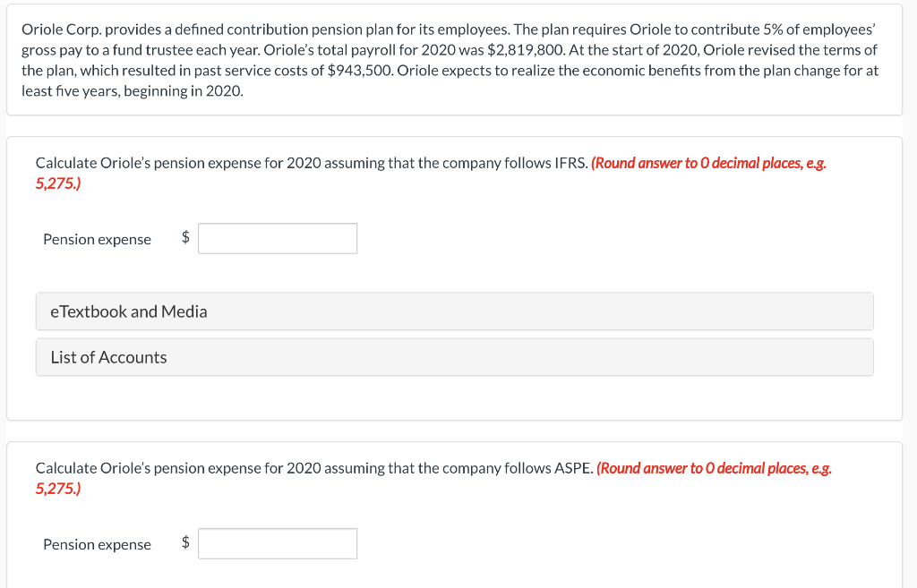Click inside the IFRS pension expense input box
The height and width of the screenshot is (588, 917).
click(x=277, y=238)
